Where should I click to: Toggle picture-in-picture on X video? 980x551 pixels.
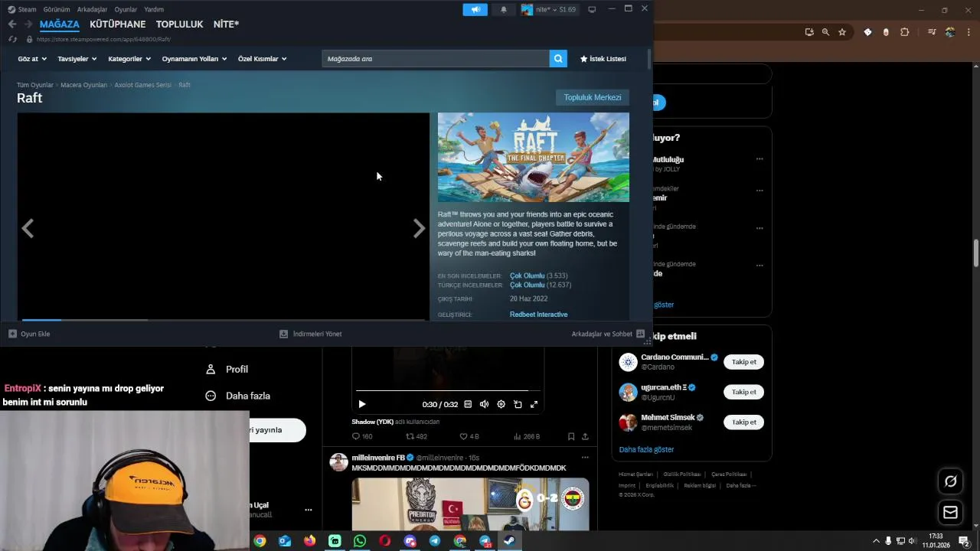[x=518, y=404]
